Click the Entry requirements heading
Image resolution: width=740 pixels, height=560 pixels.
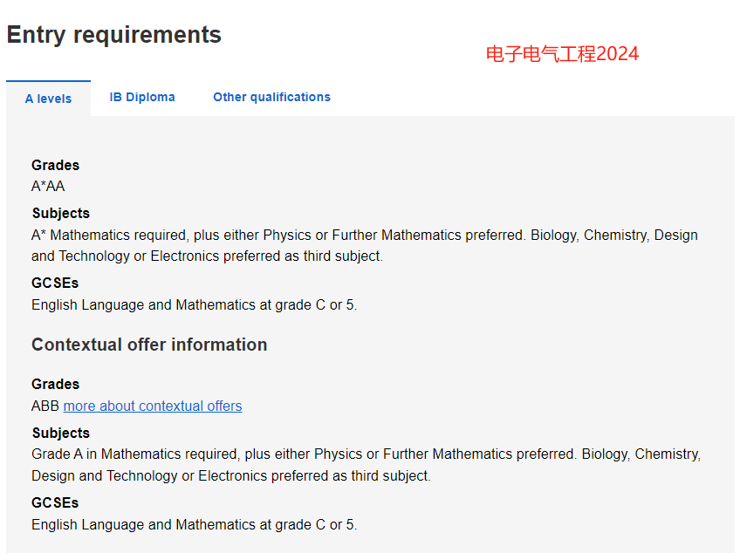tap(113, 35)
